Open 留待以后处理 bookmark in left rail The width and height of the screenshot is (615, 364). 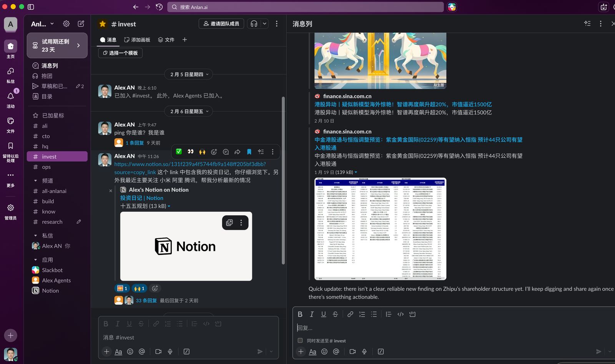(10, 151)
